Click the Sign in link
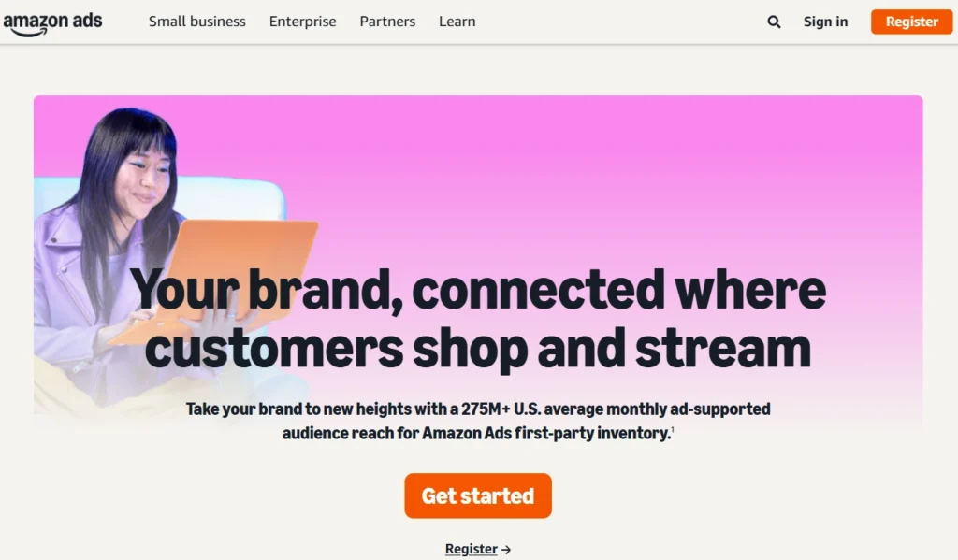Image resolution: width=958 pixels, height=560 pixels. pos(825,22)
